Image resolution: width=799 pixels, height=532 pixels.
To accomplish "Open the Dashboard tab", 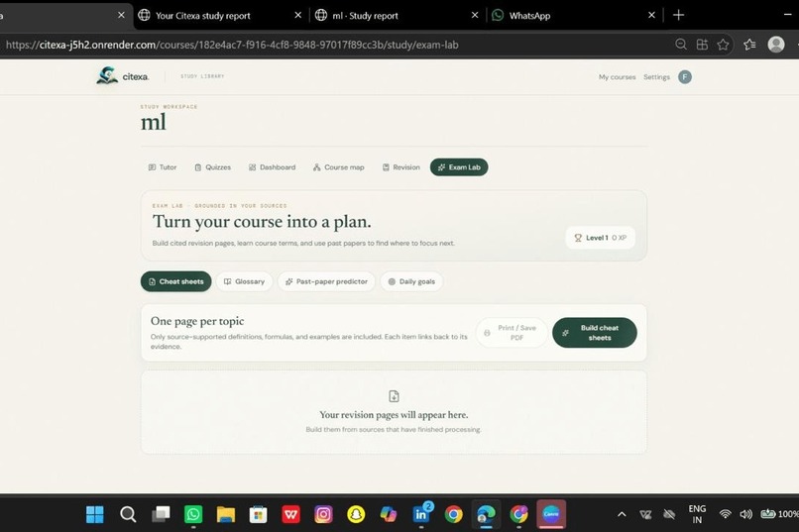I will (x=272, y=167).
